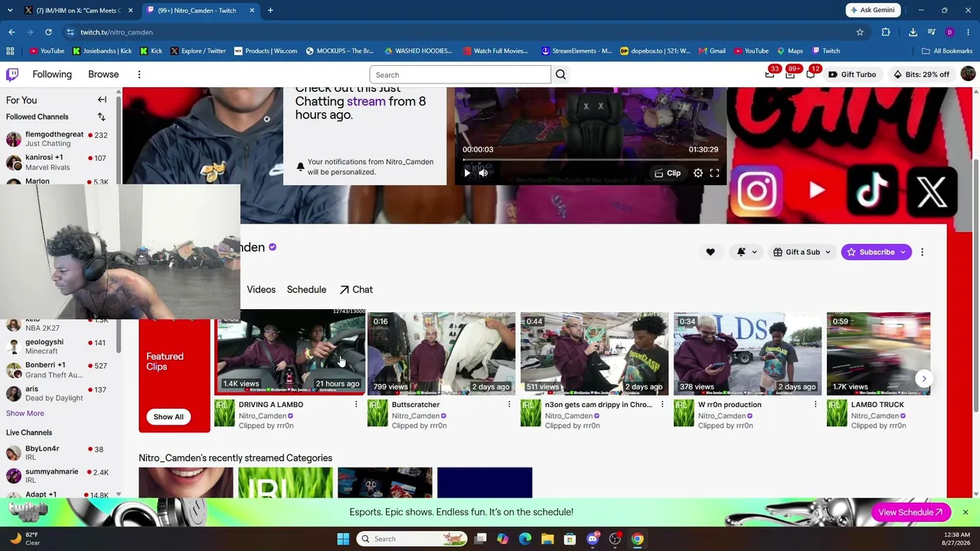This screenshot has height=551, width=980.
Task: Switch to the channel Videos tab
Action: 261,289
